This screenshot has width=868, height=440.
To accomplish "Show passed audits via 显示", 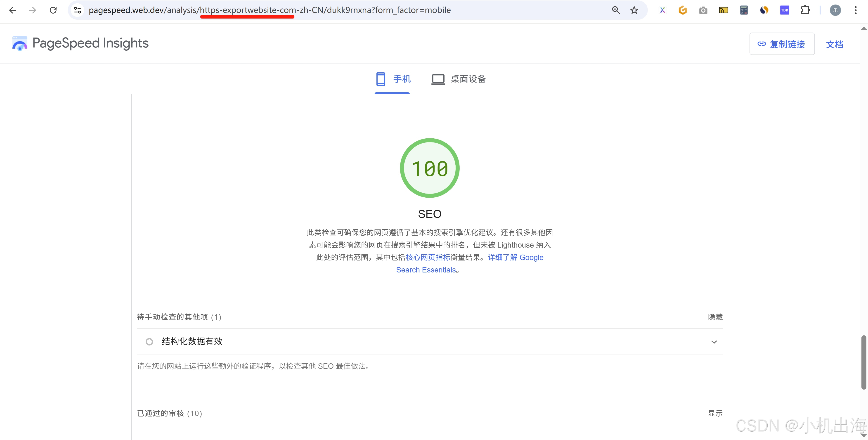I will [x=715, y=413].
